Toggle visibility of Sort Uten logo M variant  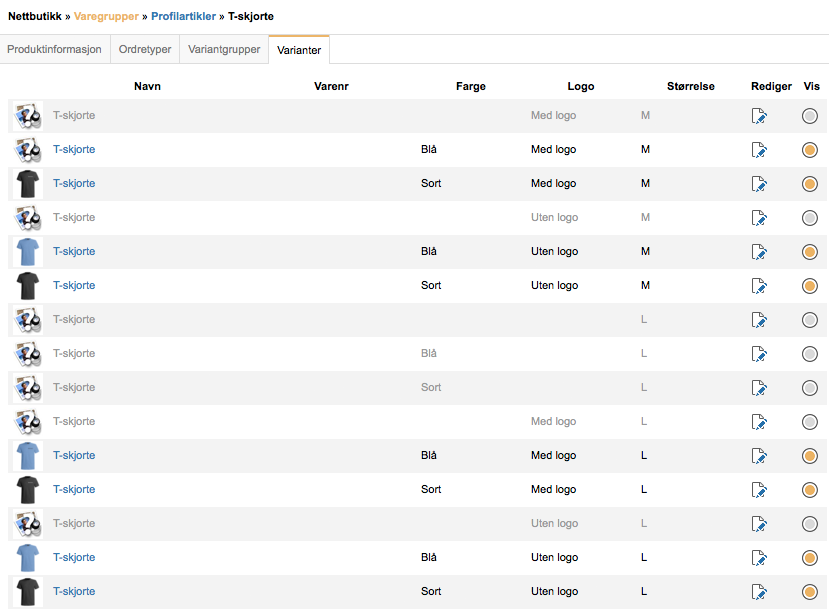810,286
